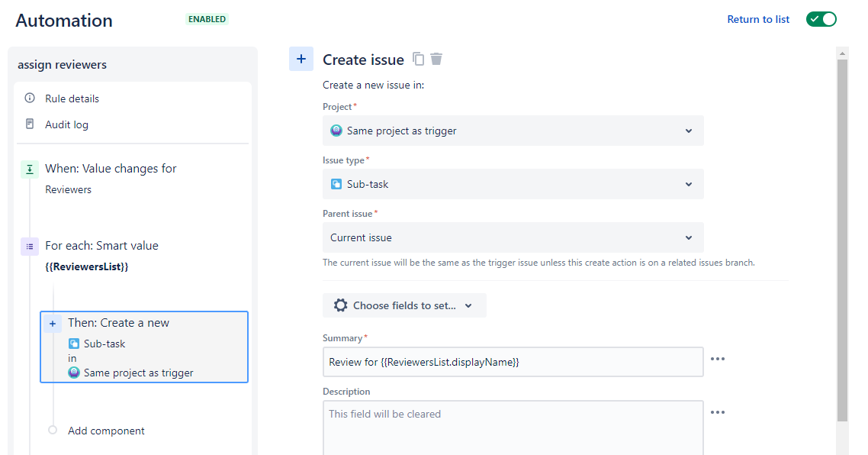Expand the Issue type Sub-task dropdown
The image size is (868, 455).
pos(513,184)
